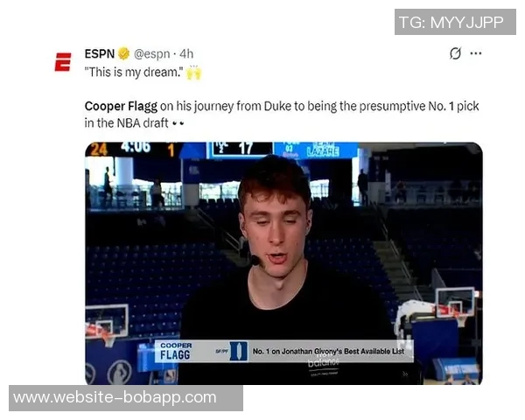Click the 4:06 scoreboard clock in the video

[x=136, y=147]
